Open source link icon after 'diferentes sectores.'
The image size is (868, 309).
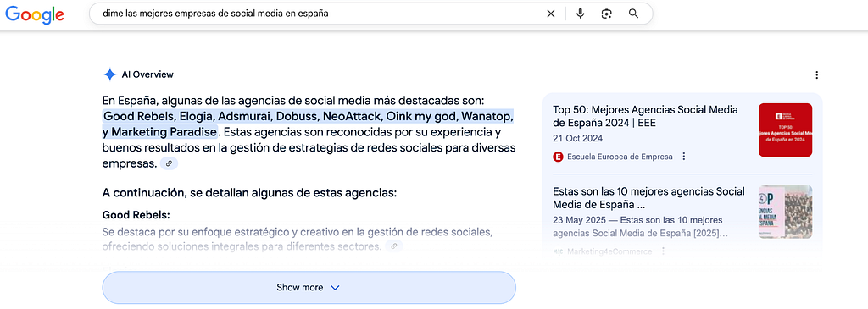[393, 246]
